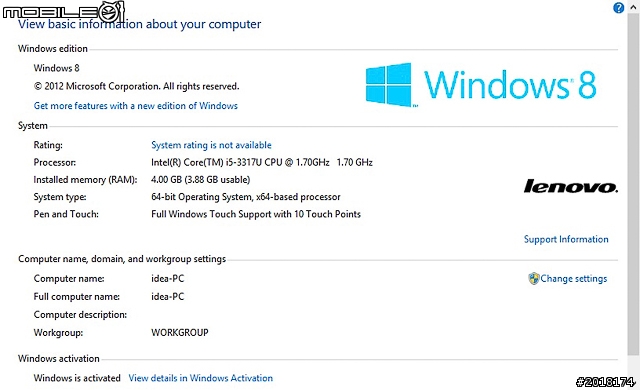This screenshot has height=390, width=640.
Task: Click the Pen and Touch support value
Action: tap(256, 214)
